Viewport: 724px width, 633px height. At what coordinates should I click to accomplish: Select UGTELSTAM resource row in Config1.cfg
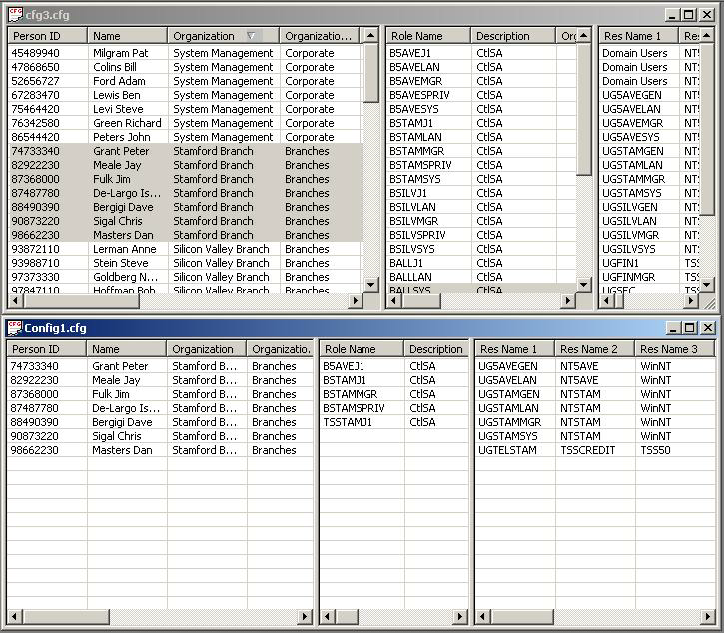pos(507,450)
